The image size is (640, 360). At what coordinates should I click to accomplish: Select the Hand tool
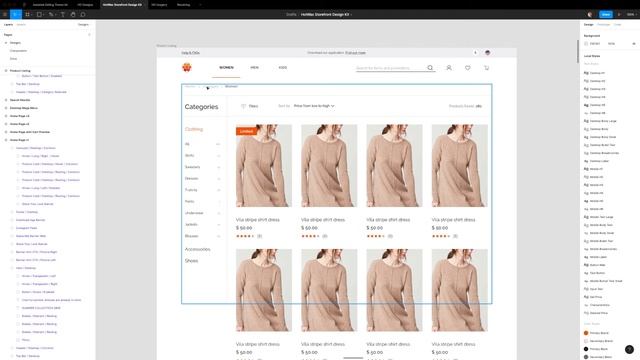click(x=73, y=14)
